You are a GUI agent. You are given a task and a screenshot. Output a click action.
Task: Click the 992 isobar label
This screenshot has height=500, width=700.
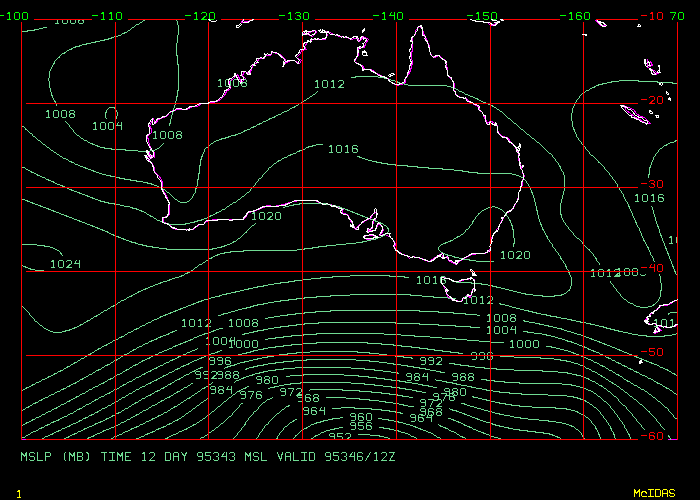point(430,362)
